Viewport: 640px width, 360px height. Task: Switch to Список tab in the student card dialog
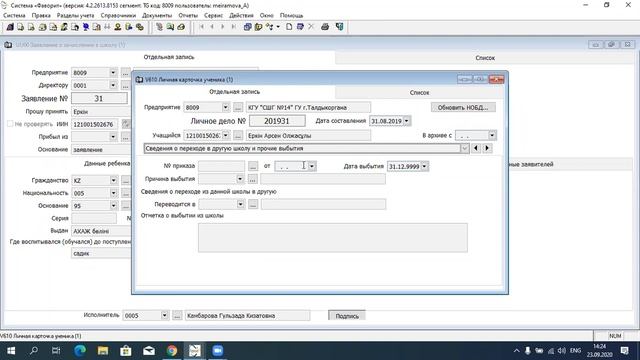coord(419,93)
